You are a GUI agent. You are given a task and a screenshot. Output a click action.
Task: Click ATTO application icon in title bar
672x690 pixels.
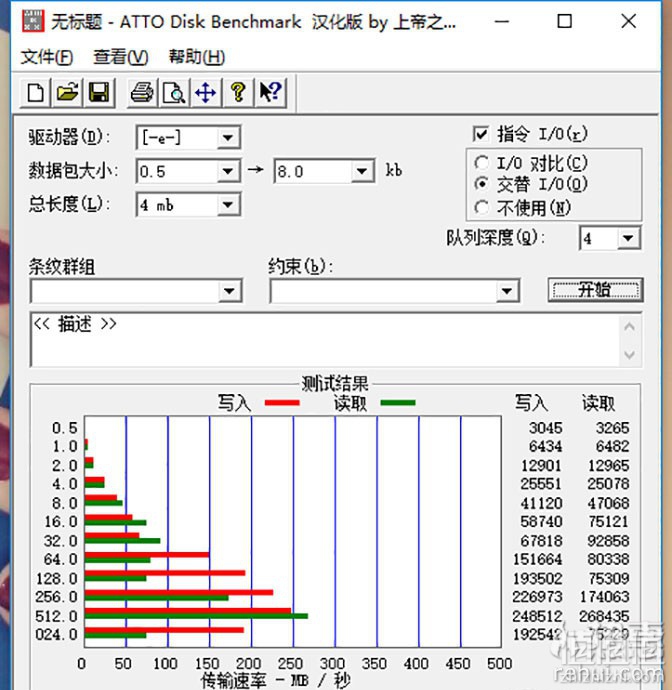point(33,21)
